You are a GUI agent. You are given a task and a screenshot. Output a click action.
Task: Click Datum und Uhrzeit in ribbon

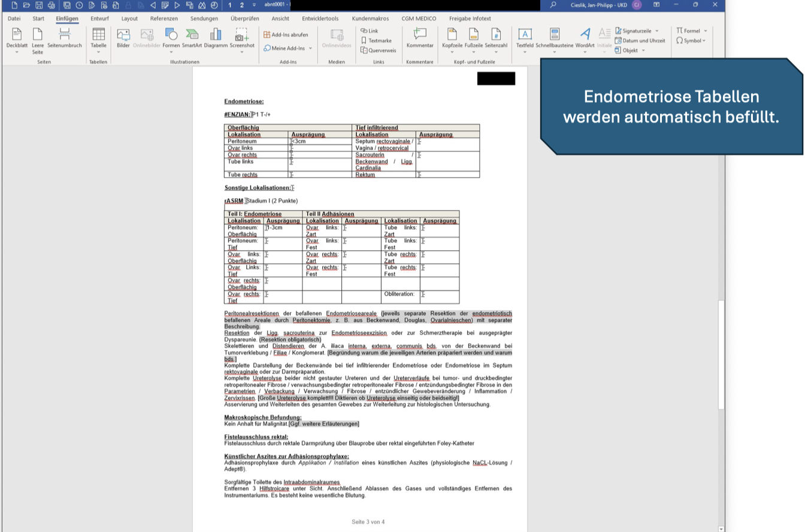pos(640,41)
